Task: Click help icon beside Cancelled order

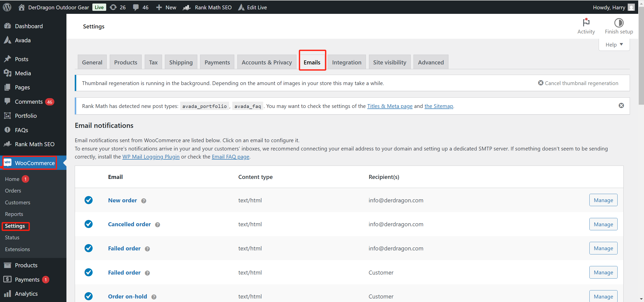Action: click(158, 225)
